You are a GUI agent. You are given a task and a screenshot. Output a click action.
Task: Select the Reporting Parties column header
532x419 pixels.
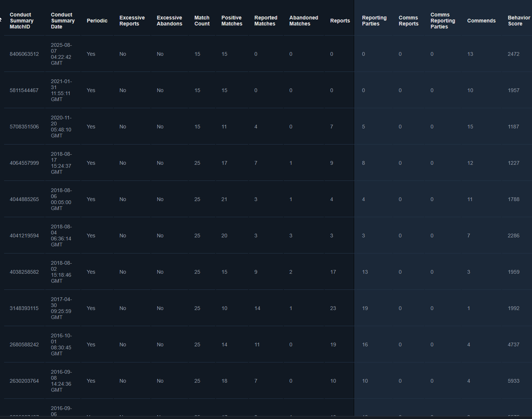[x=374, y=21]
